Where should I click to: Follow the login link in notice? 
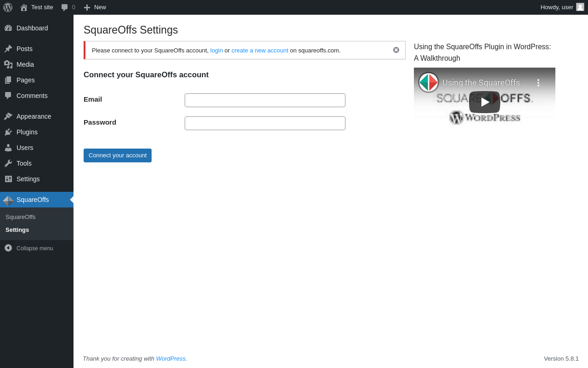click(216, 51)
